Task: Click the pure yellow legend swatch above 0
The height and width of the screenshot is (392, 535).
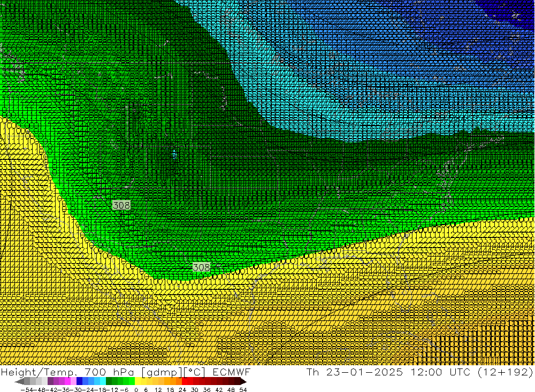Action: click(138, 381)
